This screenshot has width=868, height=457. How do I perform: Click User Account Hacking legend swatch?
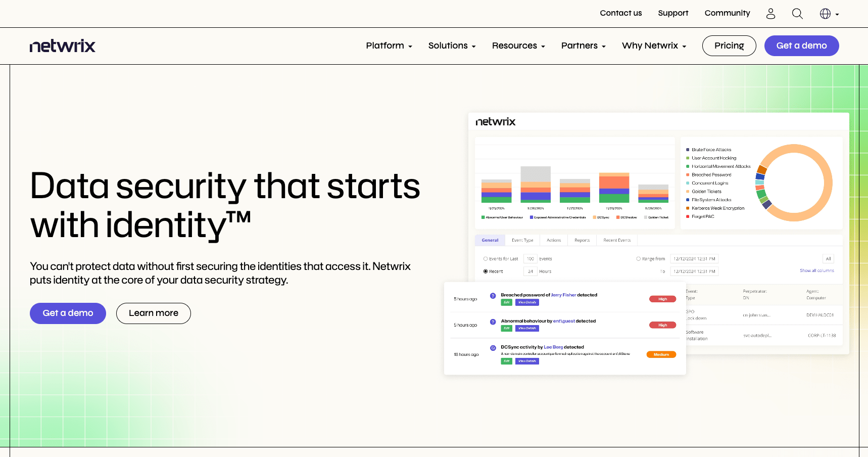pyautogui.click(x=688, y=158)
